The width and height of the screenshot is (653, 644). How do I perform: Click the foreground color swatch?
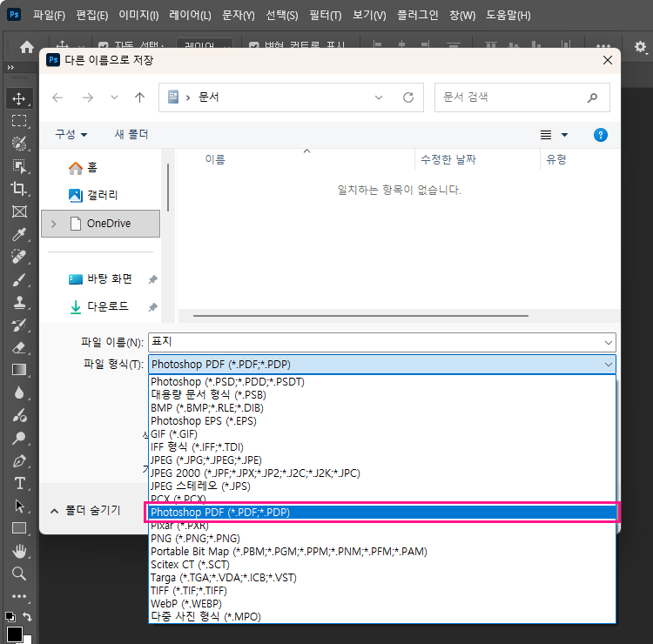[x=15, y=634]
